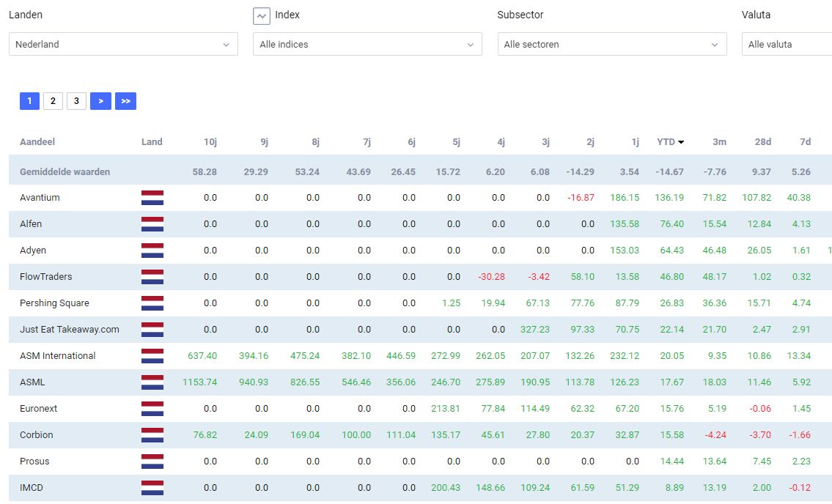Click Netherlands flag in Alfen row
The width and height of the screenshot is (832, 504).
click(152, 224)
